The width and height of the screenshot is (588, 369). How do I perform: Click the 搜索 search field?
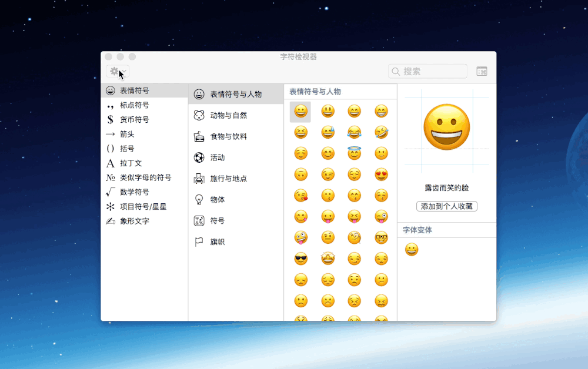427,71
